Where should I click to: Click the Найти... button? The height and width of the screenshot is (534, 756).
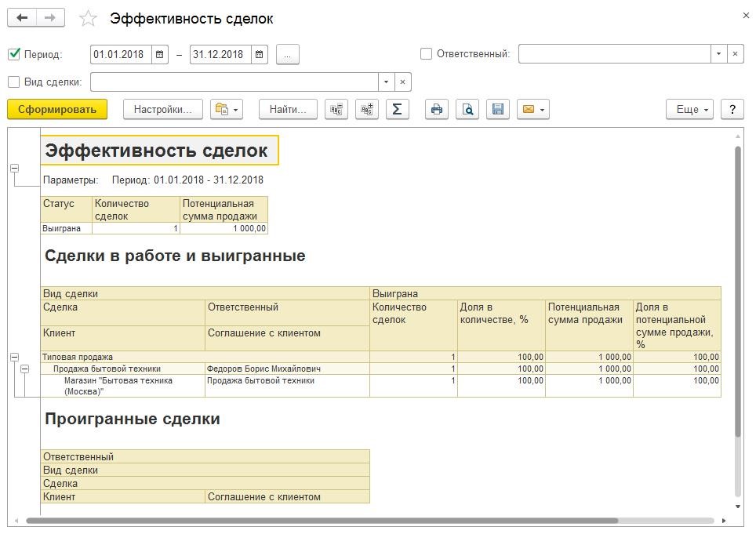tap(288, 110)
